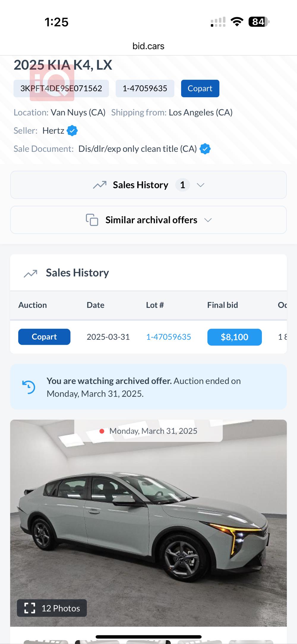
Task: Open lot link 1-47059635 in sales table
Action: 168,337
